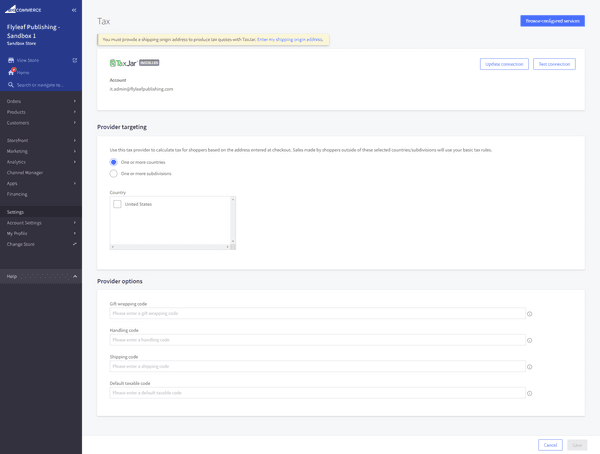Select the One or more subdivisions radio
Image resolution: width=600 pixels, height=454 pixels.
[113, 173]
